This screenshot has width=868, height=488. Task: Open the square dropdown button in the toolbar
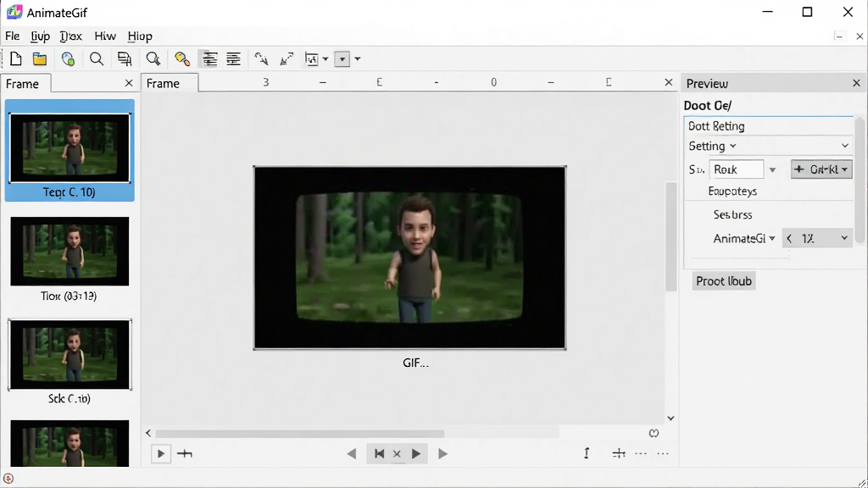342,58
